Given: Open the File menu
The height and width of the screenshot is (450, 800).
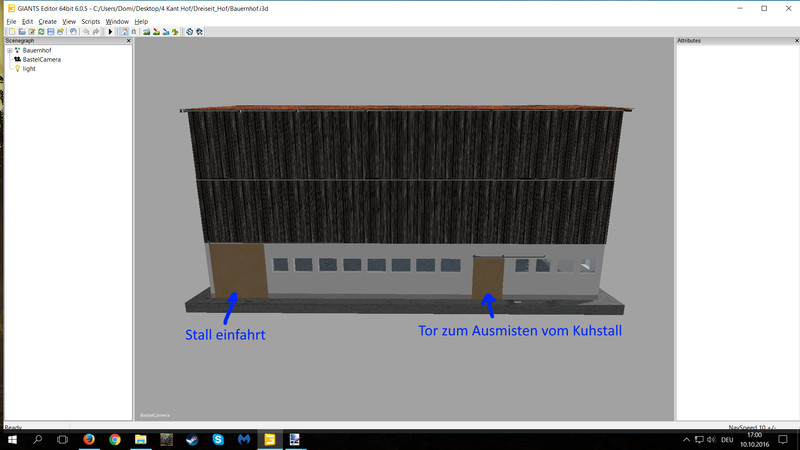Looking at the screenshot, I should (x=12, y=21).
